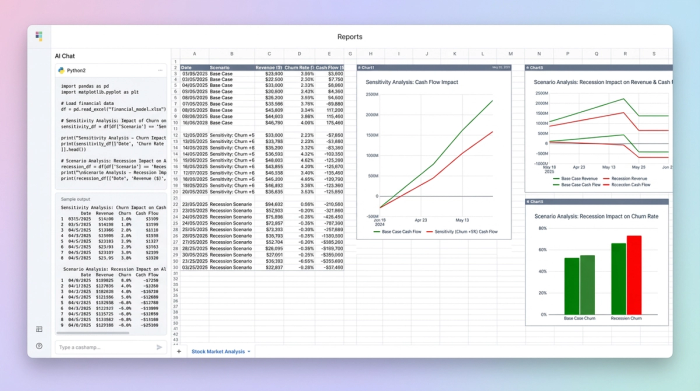Click the Cash Flow header cell in the table
The image size is (700, 391).
point(329,67)
